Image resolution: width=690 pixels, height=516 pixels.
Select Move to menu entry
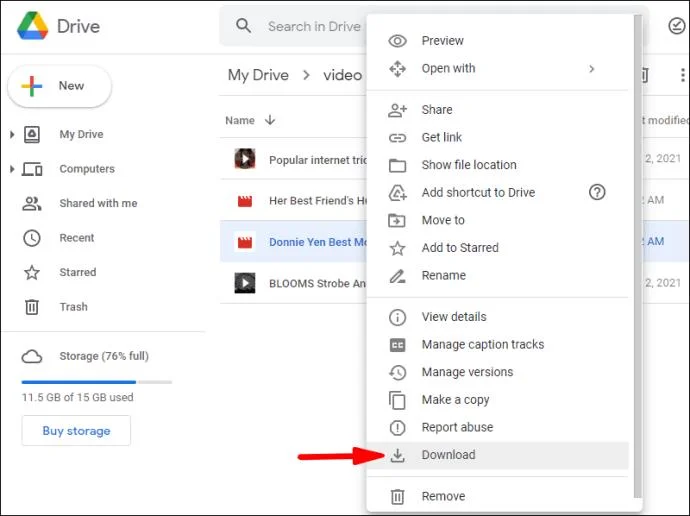[497, 220]
